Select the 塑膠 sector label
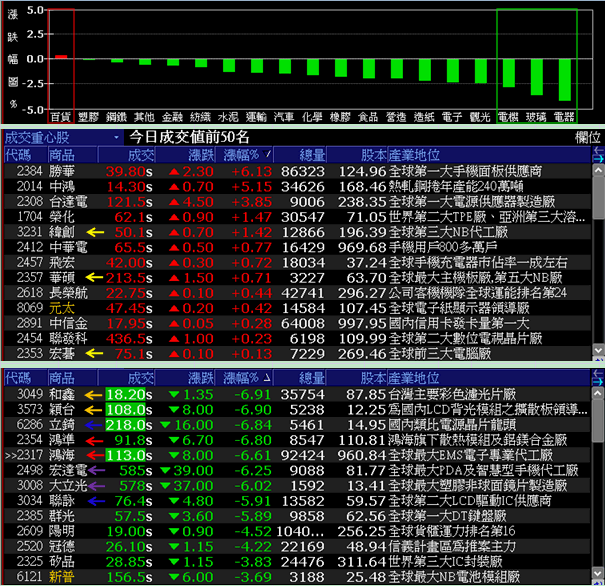Screen dimensions: 605x586 click(x=89, y=117)
